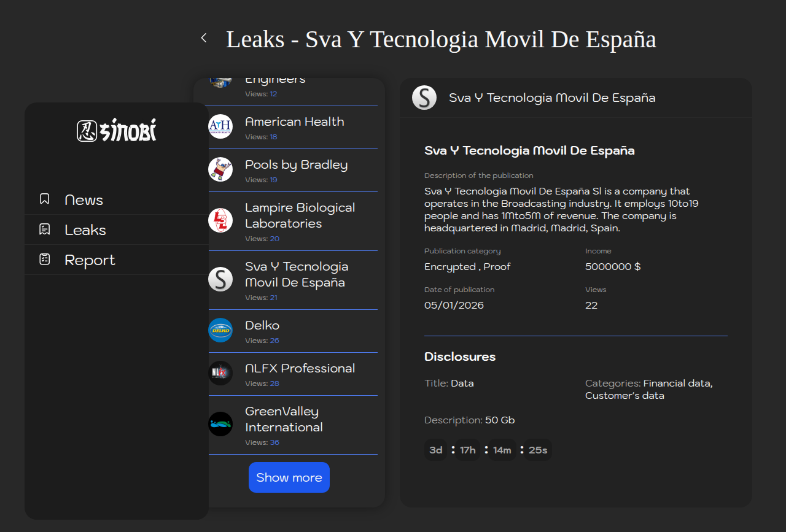The height and width of the screenshot is (532, 786).
Task: Click the checklist icon next to Report
Action: (45, 260)
